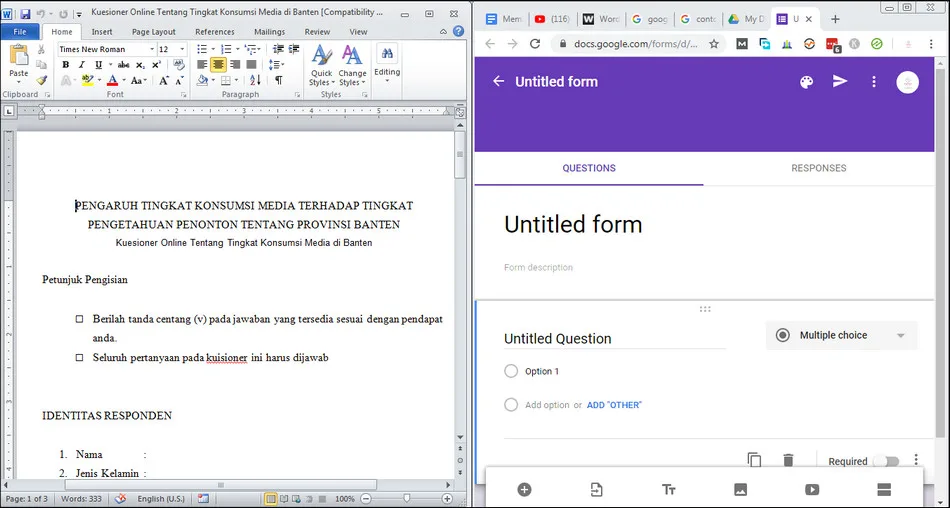Click the Paste icon in Word

[19, 56]
